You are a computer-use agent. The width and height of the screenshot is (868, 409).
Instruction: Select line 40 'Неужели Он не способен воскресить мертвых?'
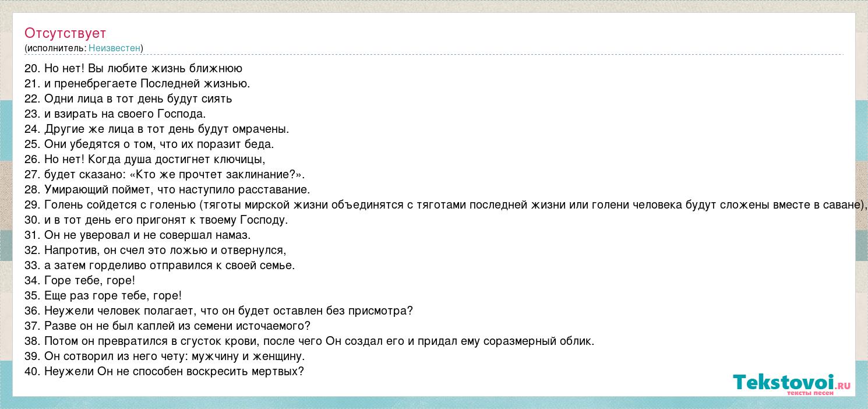pos(164,371)
